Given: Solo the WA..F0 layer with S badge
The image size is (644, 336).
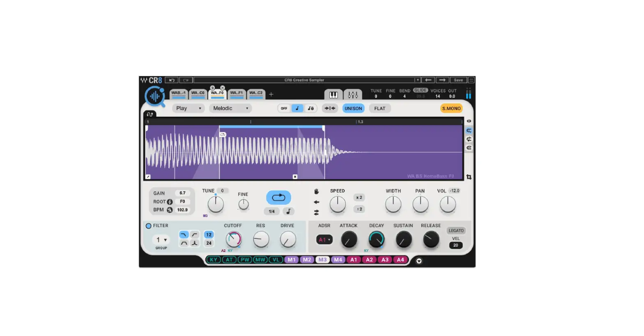Looking at the screenshot, I should pyautogui.click(x=212, y=88).
